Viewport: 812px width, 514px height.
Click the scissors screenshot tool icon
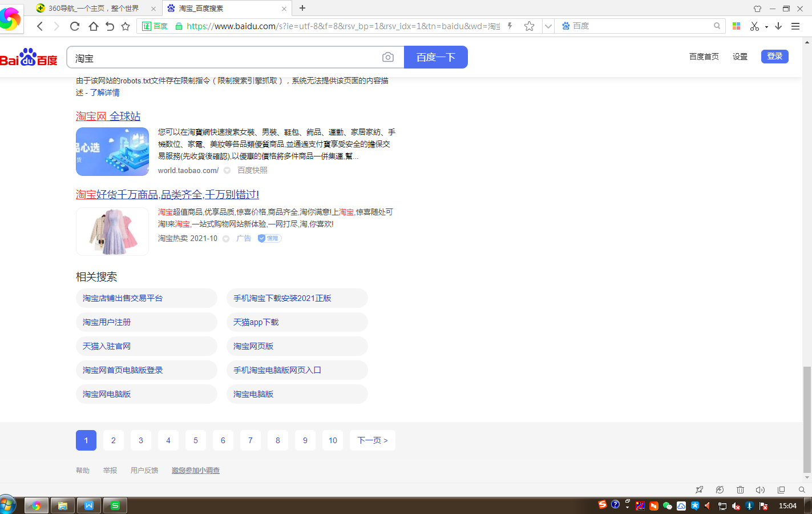754,26
